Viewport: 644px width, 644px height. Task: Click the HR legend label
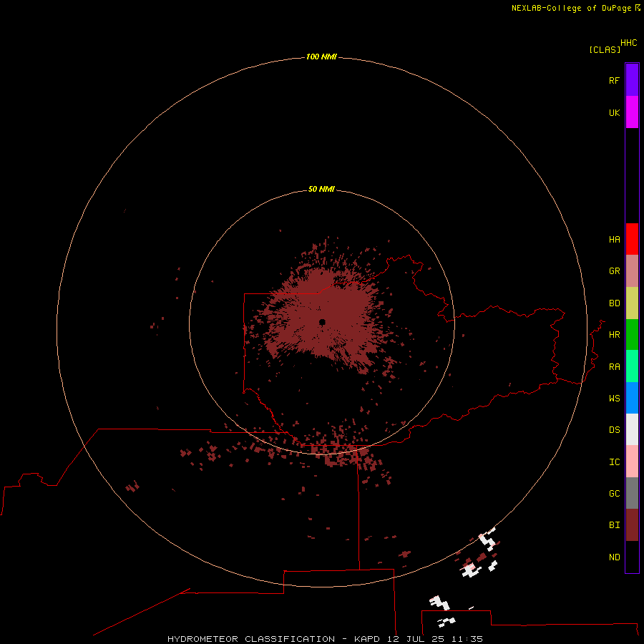point(614,335)
